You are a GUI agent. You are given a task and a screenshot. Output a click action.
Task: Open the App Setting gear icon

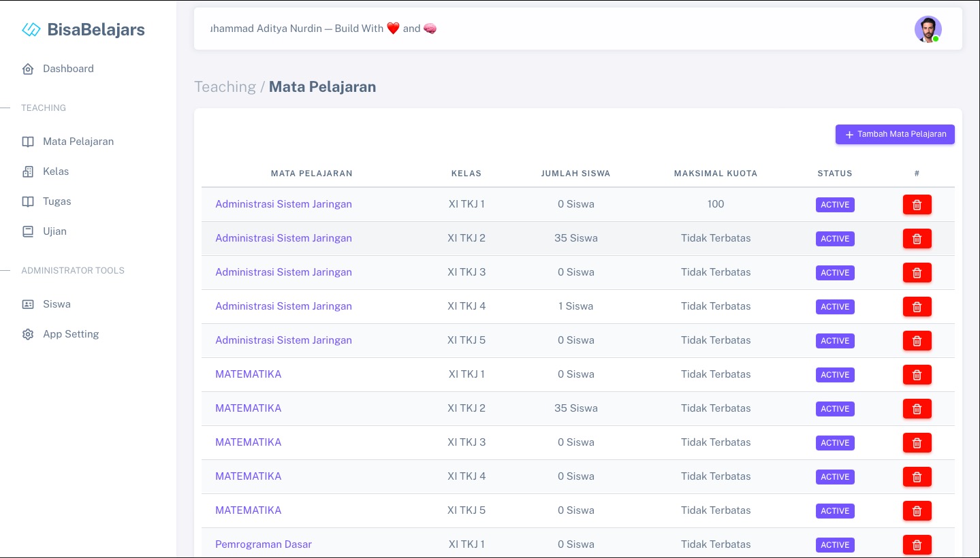28,334
